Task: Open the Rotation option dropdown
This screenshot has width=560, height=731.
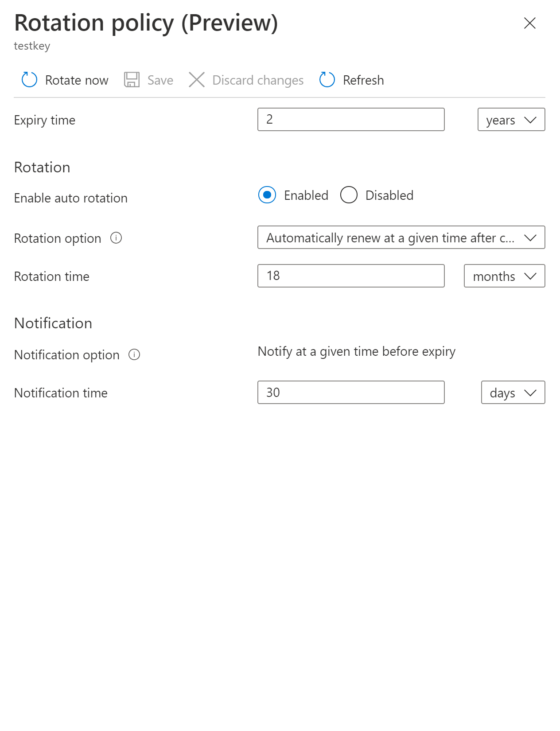Action: pos(401,237)
